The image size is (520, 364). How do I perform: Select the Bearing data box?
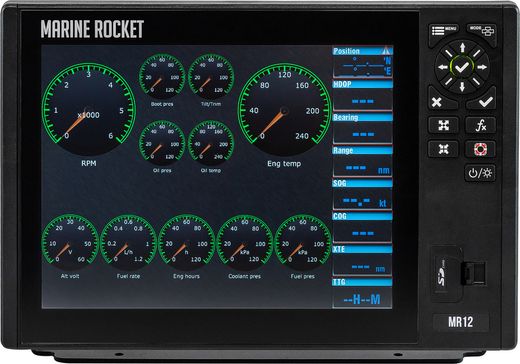click(x=363, y=128)
